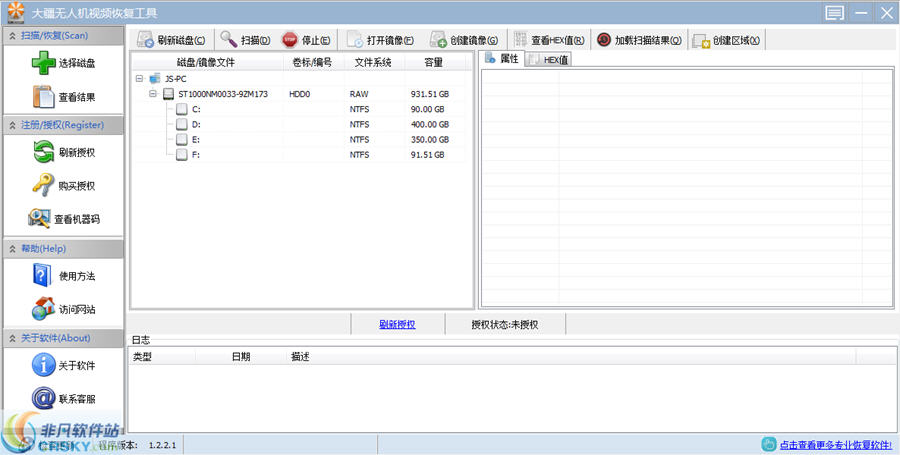Collapse the 注册/授权(Register) sidebar section
Screen dimensions: 900x455
pos(13,125)
